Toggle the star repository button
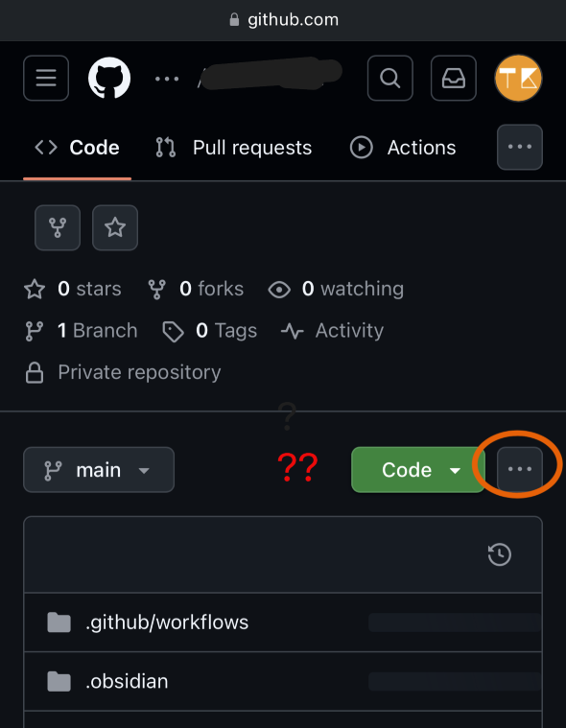Image resolution: width=566 pixels, height=728 pixels. tap(115, 227)
